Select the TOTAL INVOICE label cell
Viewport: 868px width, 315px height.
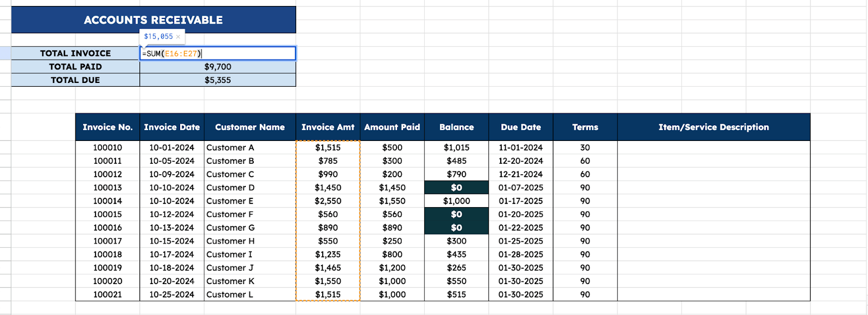[75, 53]
